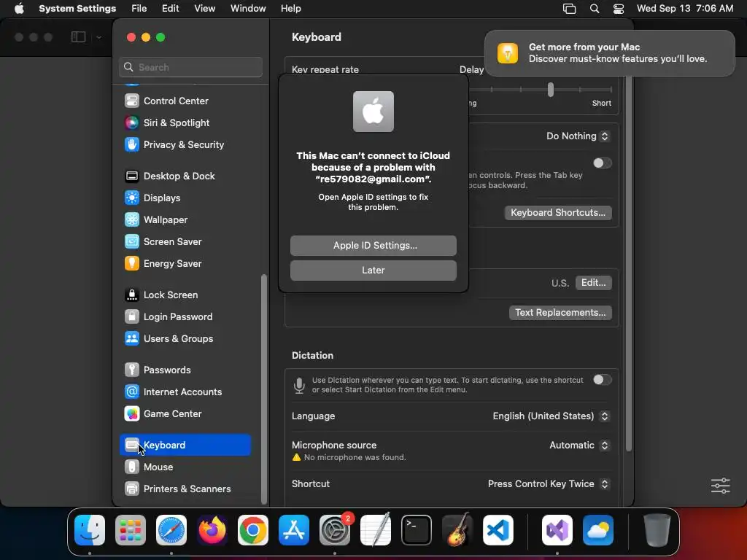
Task: Toggle sidebar in background window
Action: coord(79,37)
